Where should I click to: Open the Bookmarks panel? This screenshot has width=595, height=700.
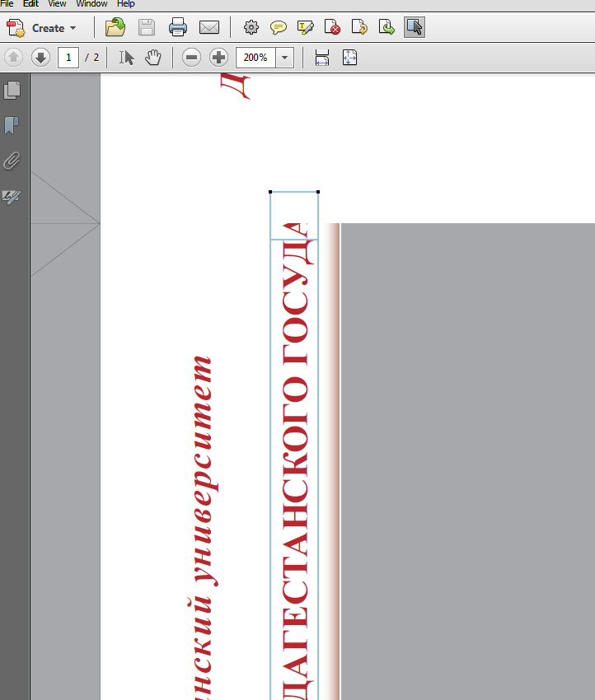tap(12, 125)
